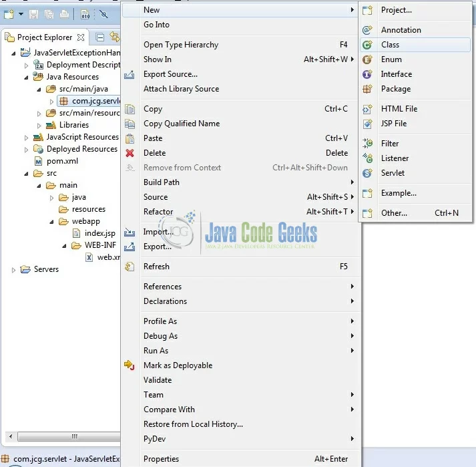
Task: Select the Project Explorer tab
Action: [x=45, y=37]
